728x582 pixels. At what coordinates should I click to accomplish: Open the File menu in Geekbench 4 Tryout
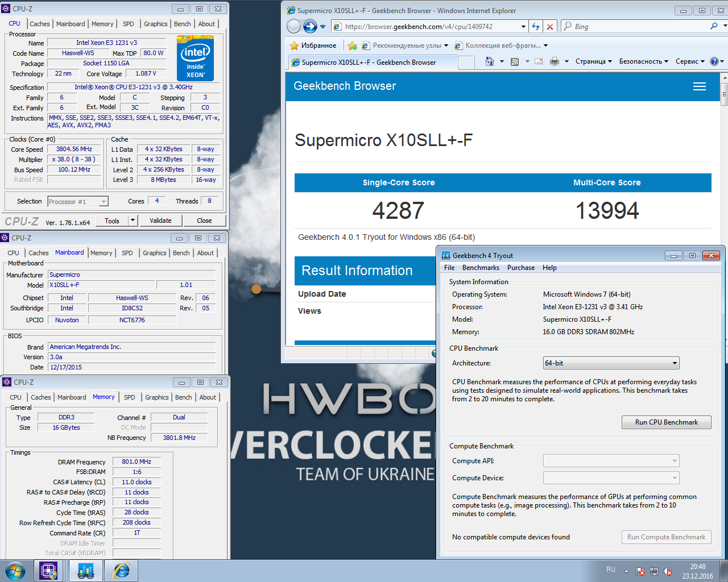point(449,268)
